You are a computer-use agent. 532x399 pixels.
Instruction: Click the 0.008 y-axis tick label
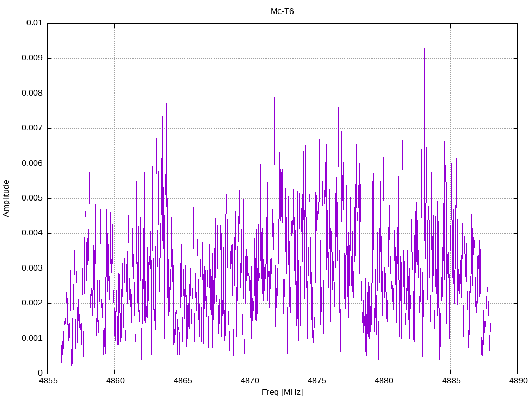tap(32, 94)
